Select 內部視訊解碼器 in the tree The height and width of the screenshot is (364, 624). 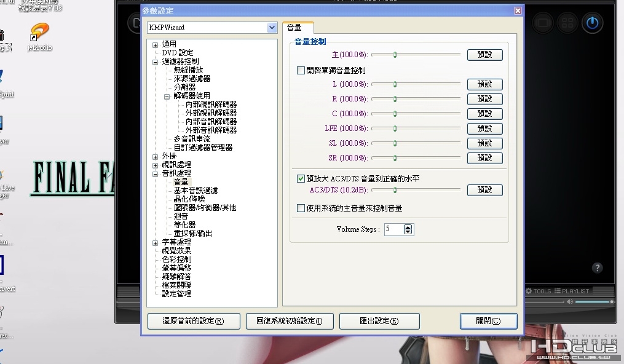click(211, 105)
